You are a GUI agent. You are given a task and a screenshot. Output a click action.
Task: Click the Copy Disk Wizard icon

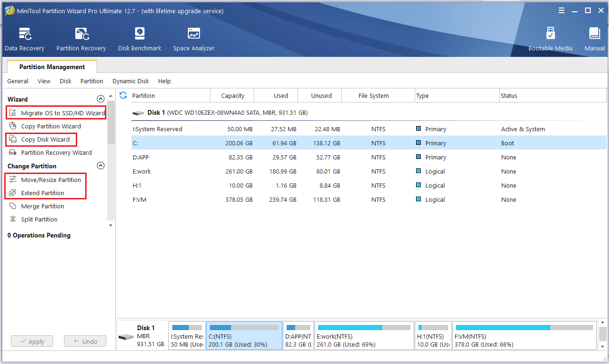13,139
